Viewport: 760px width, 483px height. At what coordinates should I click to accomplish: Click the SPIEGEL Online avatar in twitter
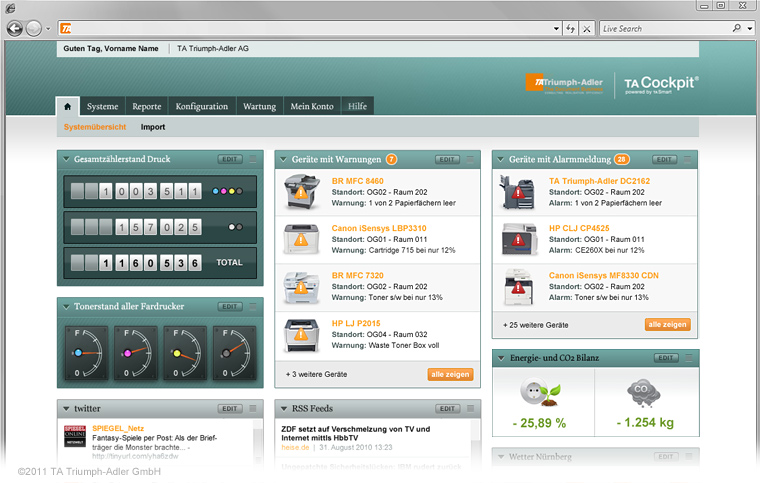(75, 436)
